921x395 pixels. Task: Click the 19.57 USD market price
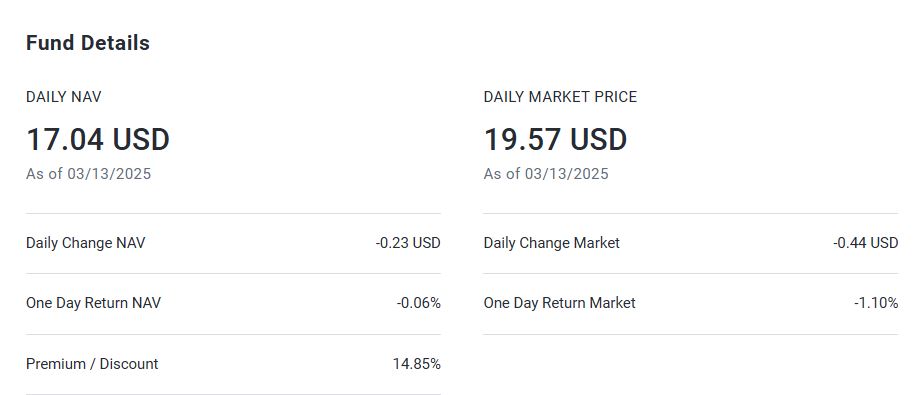(555, 140)
